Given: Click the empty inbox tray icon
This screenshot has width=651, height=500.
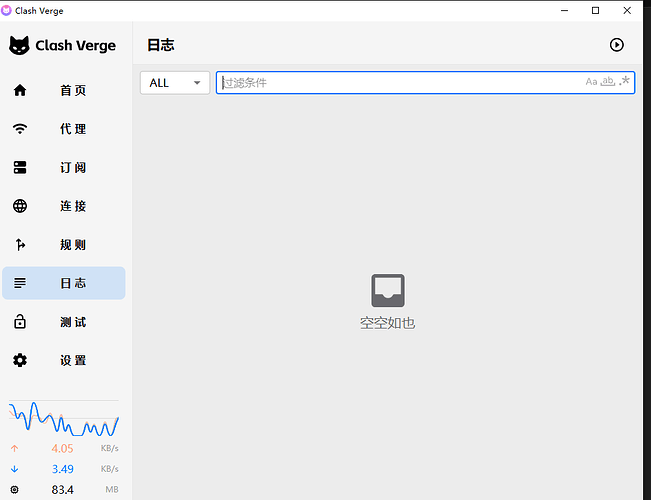Looking at the screenshot, I should coord(388,290).
